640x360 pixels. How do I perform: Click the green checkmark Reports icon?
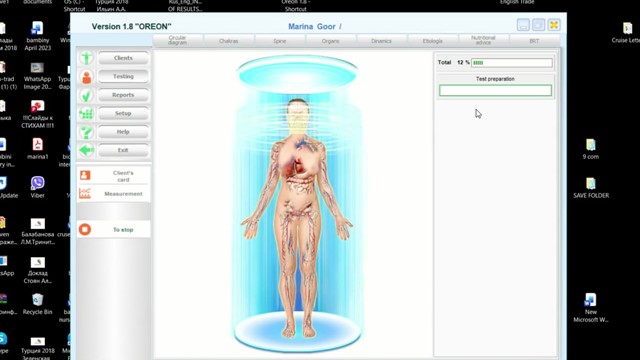tap(86, 95)
